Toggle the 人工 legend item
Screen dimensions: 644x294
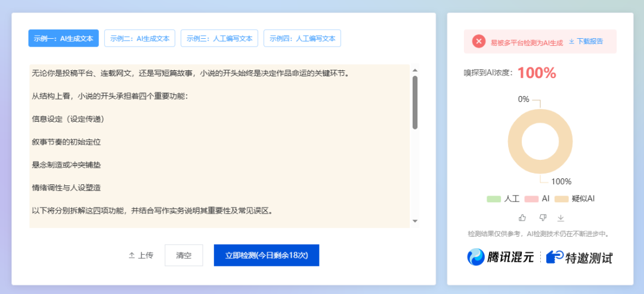click(x=503, y=199)
